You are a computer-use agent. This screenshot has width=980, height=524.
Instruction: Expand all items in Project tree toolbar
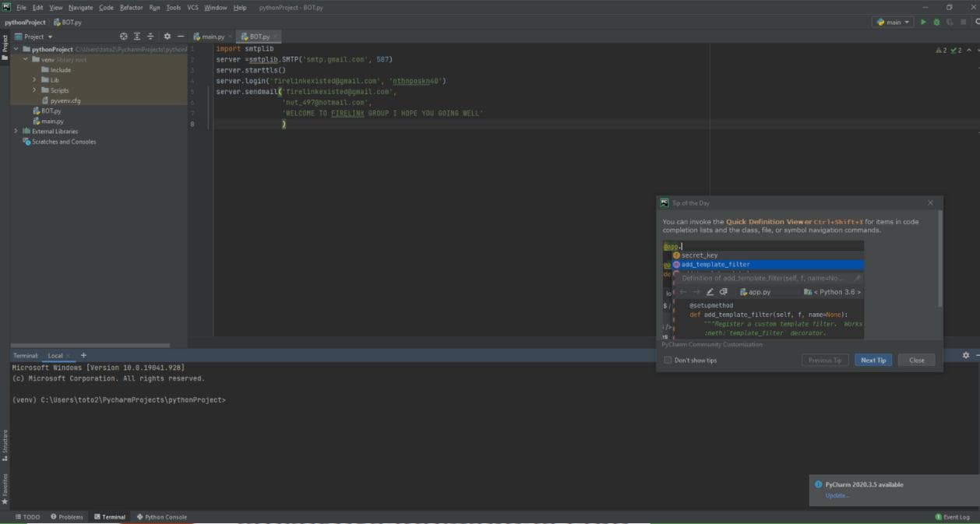(137, 37)
